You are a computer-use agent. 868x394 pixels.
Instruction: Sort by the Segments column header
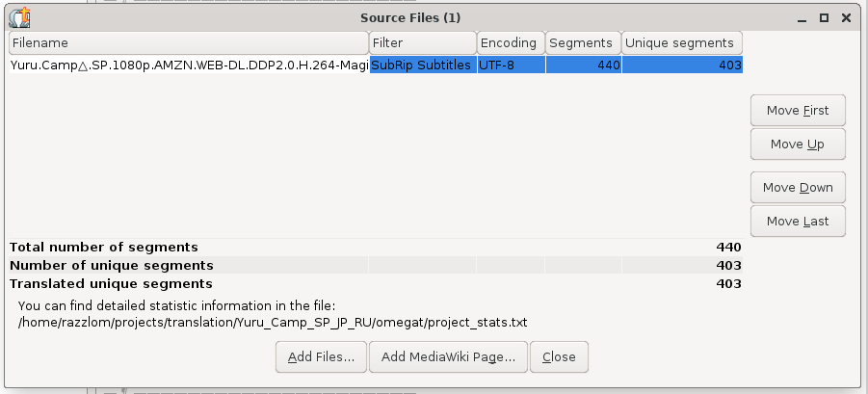pos(584,43)
